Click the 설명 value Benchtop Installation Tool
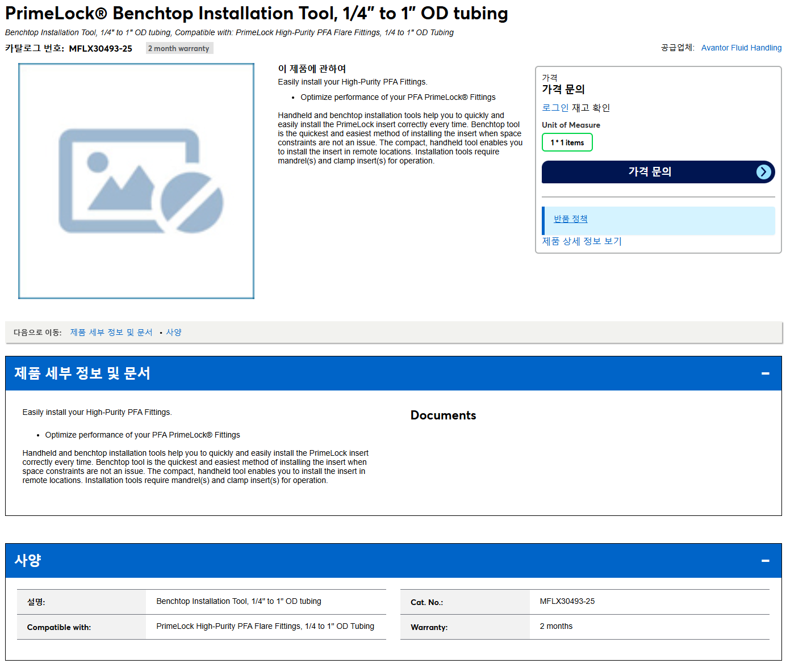Viewport: 786px width, 672px height. pos(239,601)
